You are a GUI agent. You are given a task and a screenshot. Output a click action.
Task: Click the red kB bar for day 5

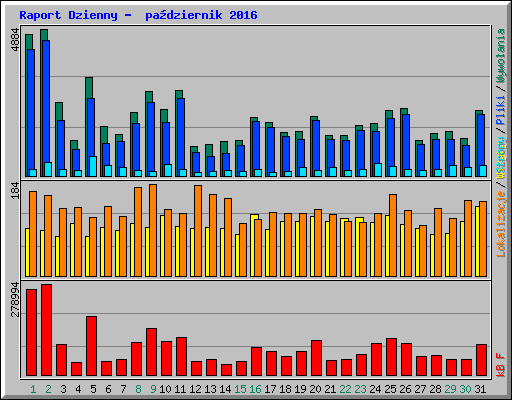(x=91, y=346)
